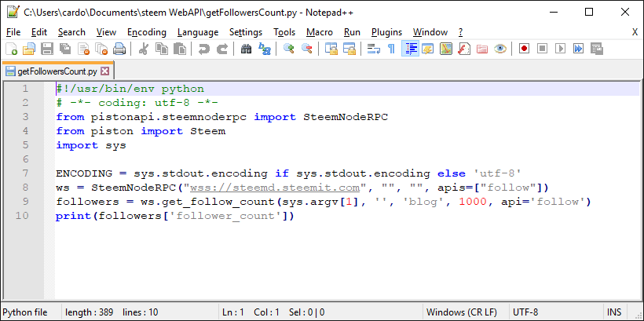Close the getFollowersCount.py tab with X
This screenshot has width=644, height=321.
click(104, 71)
